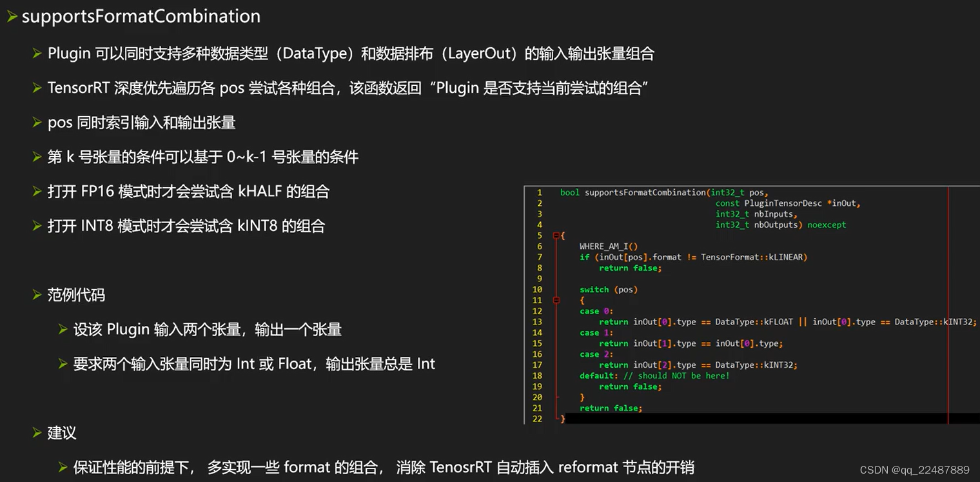Click the sub-bullet '设该 Plugin 输入两个张量'

[207, 330]
